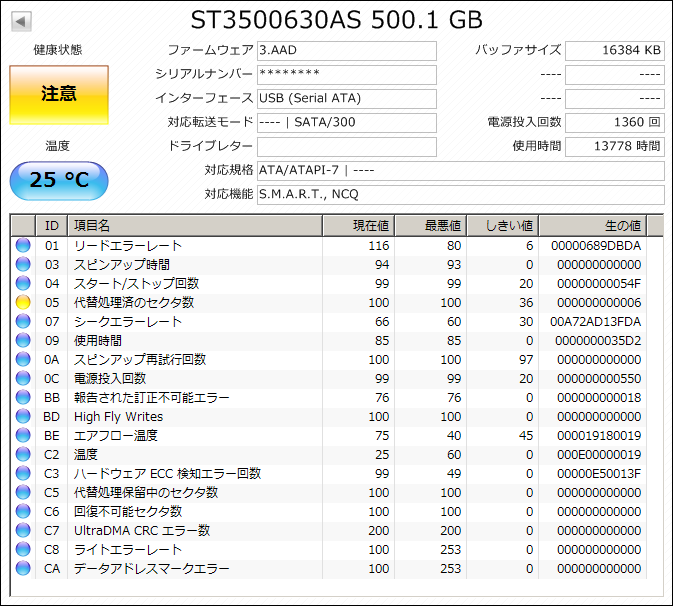Click the blue status icon for ID C3
Viewport: 673px width, 606px height.
(23, 473)
